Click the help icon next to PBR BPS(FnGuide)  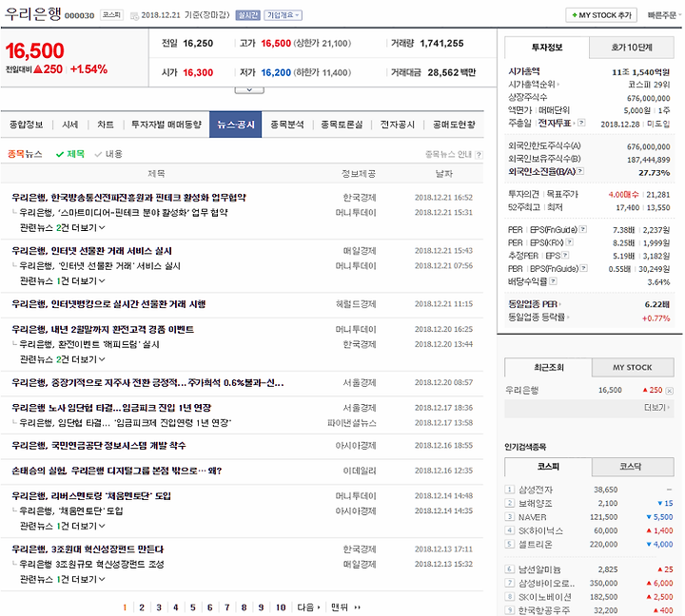(583, 268)
